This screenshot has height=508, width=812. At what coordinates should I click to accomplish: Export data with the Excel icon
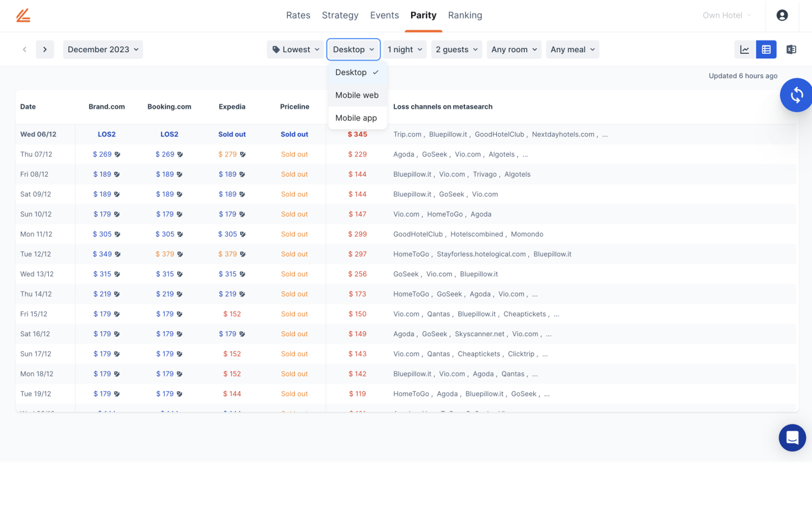click(791, 49)
